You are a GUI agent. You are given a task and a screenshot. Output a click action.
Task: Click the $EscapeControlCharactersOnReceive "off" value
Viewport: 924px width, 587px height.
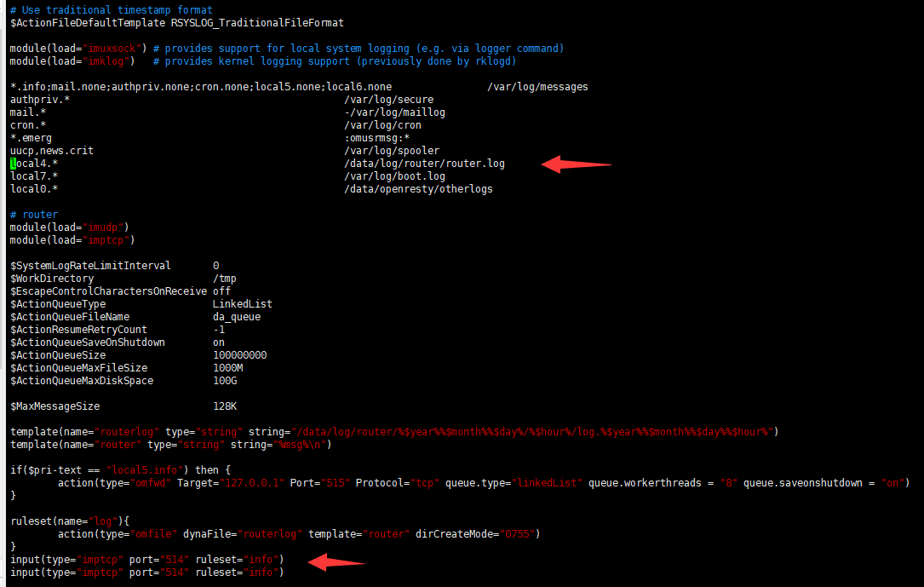pyautogui.click(x=221, y=291)
